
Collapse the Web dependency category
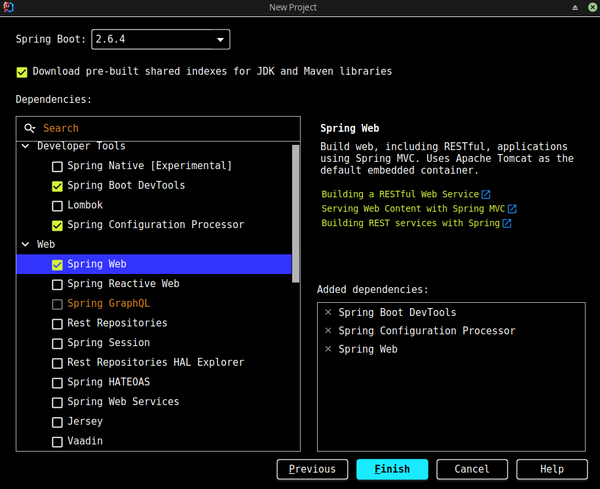(x=24, y=244)
